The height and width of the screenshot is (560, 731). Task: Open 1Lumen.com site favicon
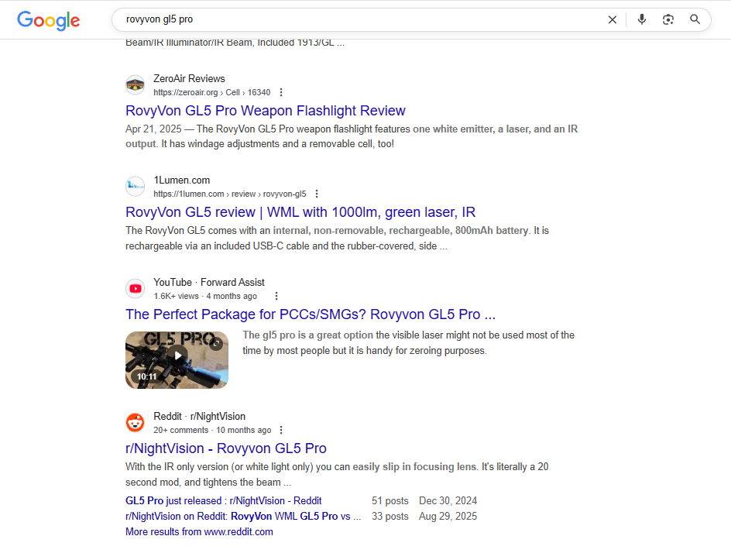[136, 187]
